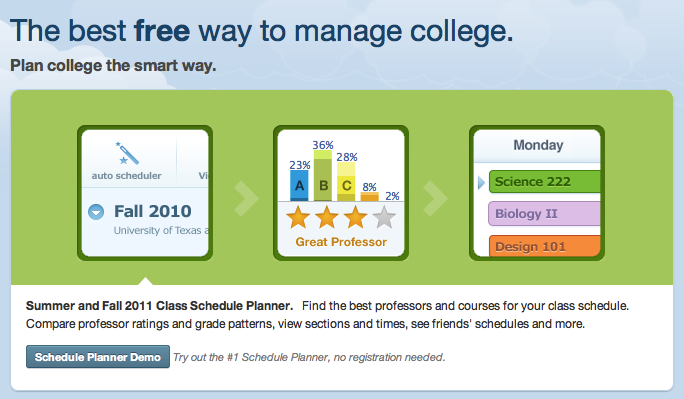
Task: Click the second chevron arrow between cards
Action: pyautogui.click(x=435, y=198)
